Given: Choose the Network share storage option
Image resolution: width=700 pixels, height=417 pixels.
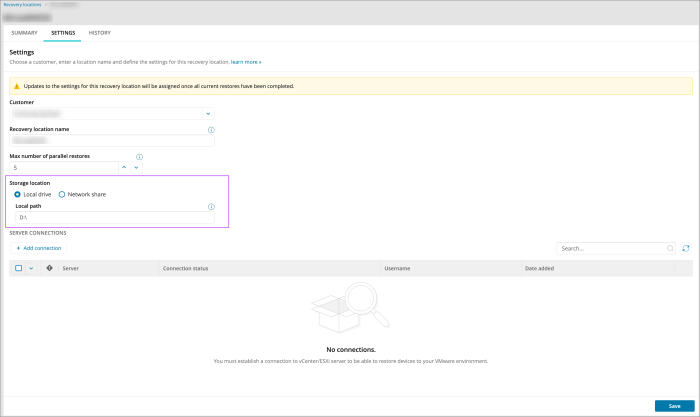Looking at the screenshot, I should [x=62, y=194].
